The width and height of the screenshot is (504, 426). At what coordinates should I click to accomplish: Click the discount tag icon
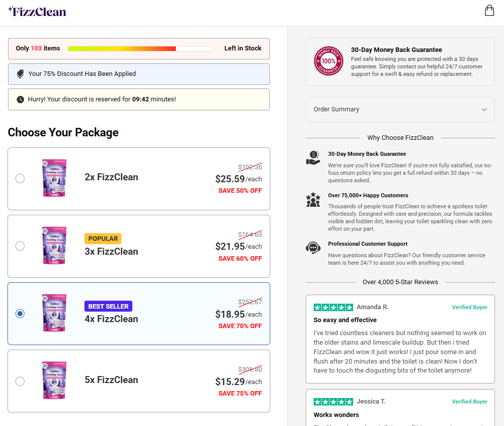tap(20, 74)
